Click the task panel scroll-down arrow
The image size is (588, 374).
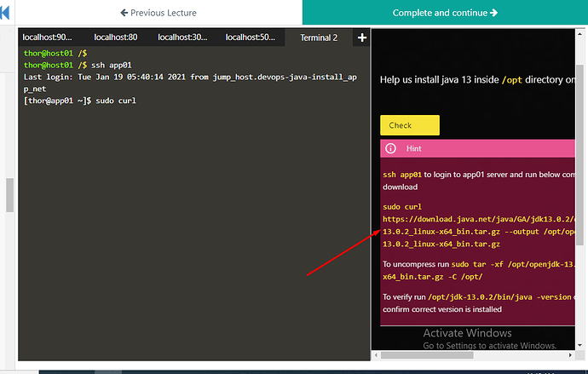pos(579,345)
